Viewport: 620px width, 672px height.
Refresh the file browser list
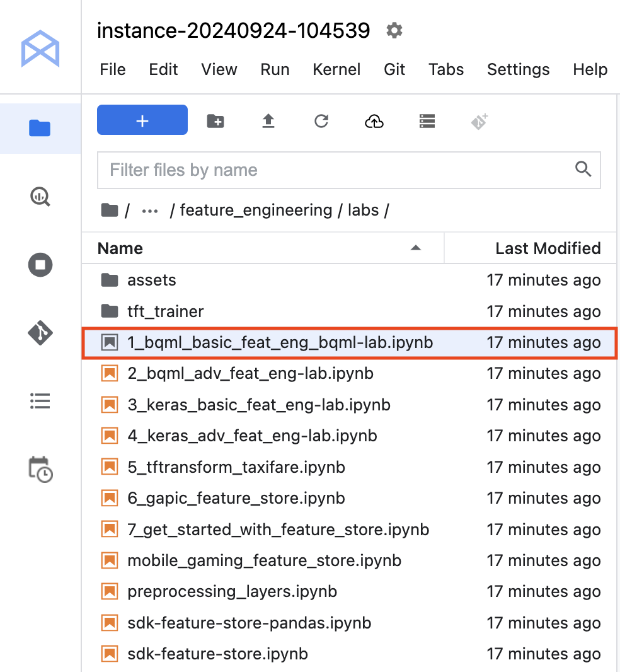(x=321, y=121)
